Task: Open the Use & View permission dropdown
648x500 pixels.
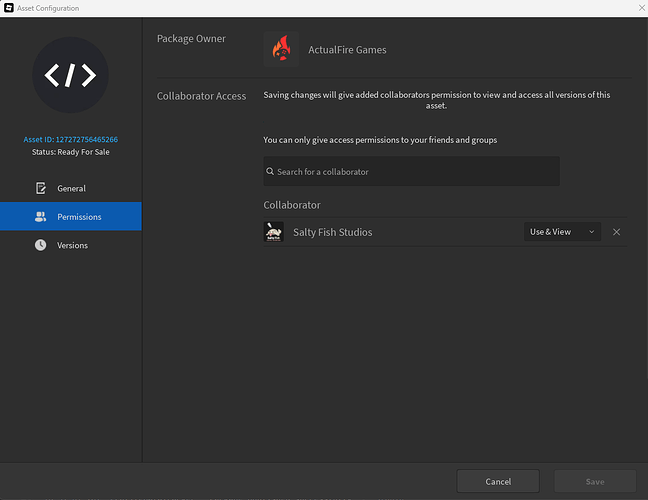Action: pos(562,232)
